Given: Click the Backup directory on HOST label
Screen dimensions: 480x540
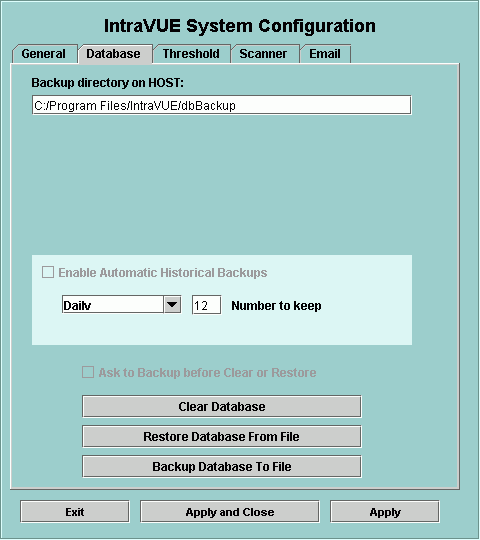Looking at the screenshot, I should 107,83.
